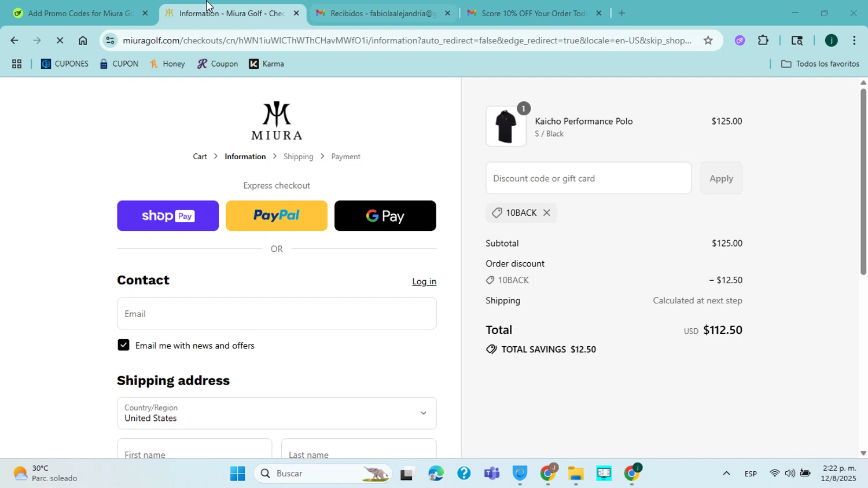Click the taskbar Buscar search box
Viewport: 868px width, 488px height.
pos(323,474)
